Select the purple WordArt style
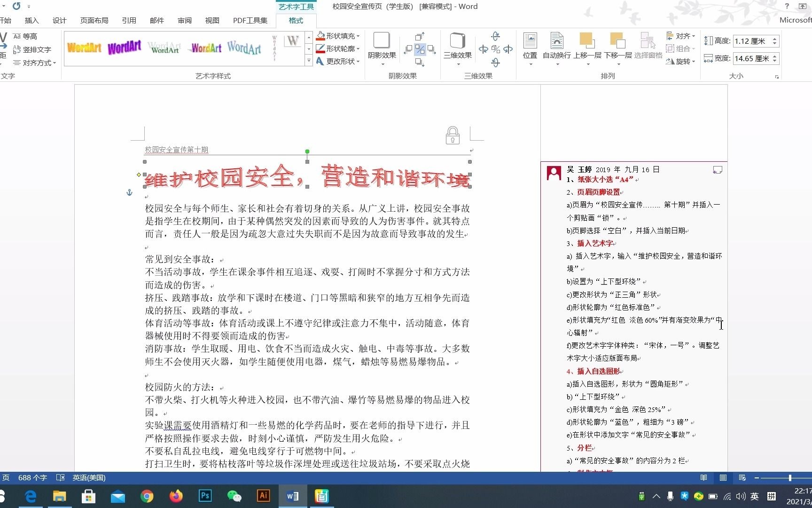812x508 pixels. click(x=124, y=48)
